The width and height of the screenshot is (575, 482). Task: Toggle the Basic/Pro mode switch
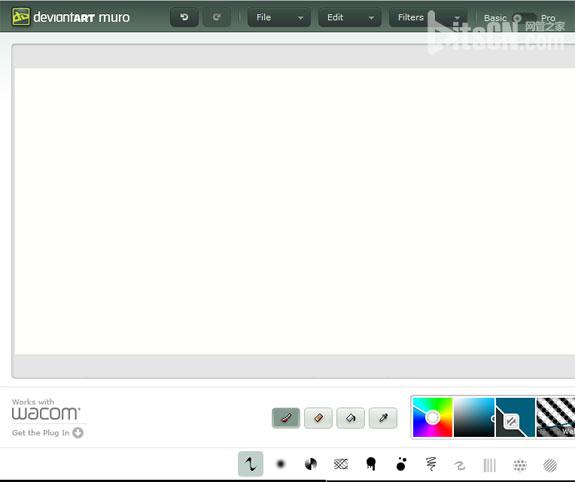point(524,18)
